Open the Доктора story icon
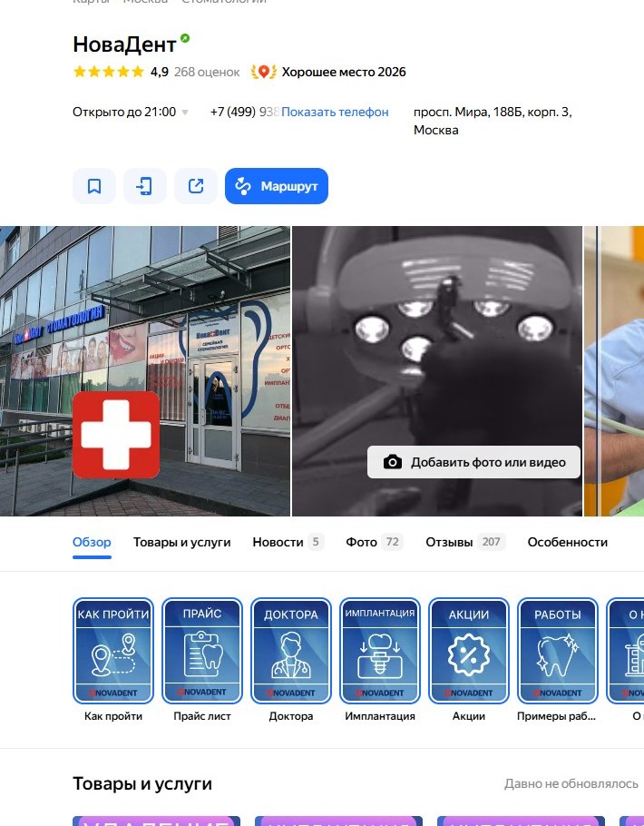 291,651
